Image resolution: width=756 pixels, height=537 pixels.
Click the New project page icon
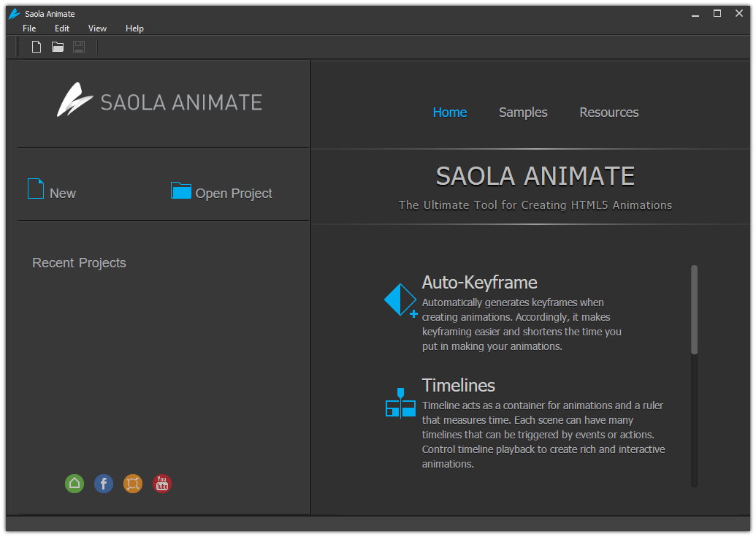pos(34,188)
